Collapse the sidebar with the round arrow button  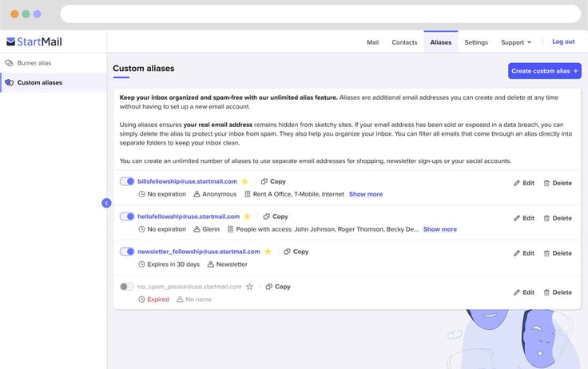[x=106, y=203]
